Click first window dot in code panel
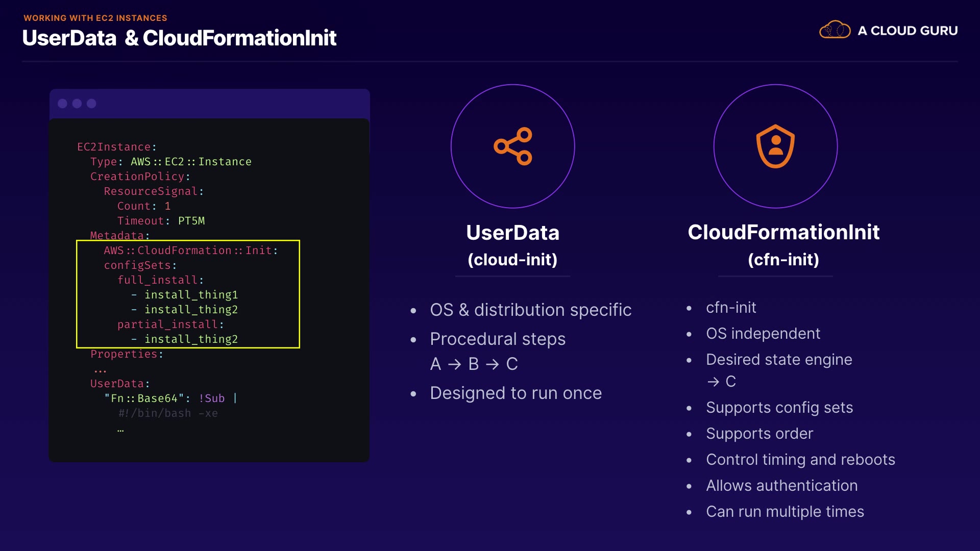Screen dimensions: 980x551 click(63, 104)
